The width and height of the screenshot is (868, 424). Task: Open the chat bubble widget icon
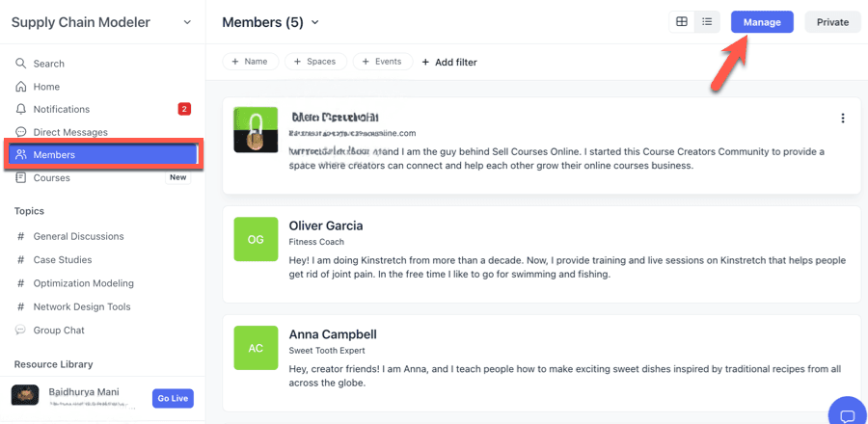point(848,414)
